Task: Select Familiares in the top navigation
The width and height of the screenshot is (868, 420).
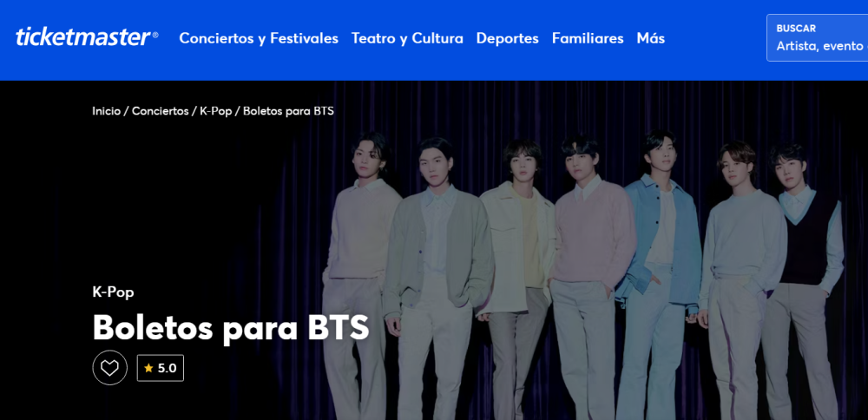Action: tap(588, 38)
